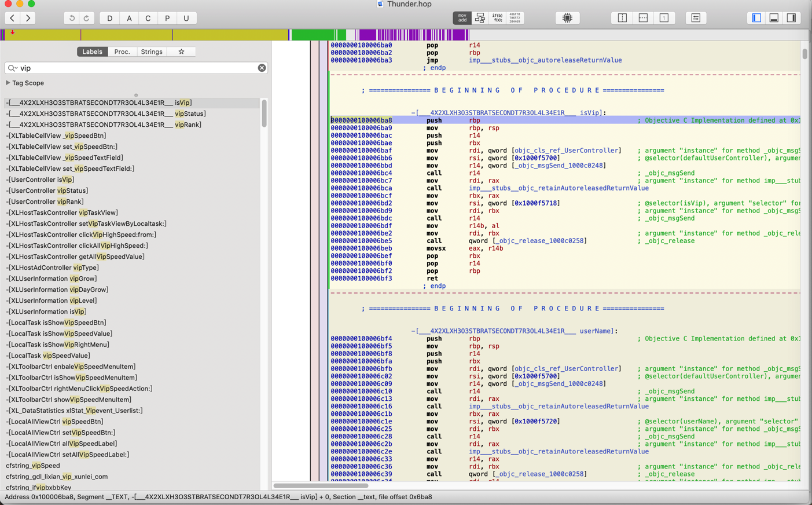812x505 pixels.
Task: Switch to assembly (mov add) view
Action: coord(462,19)
